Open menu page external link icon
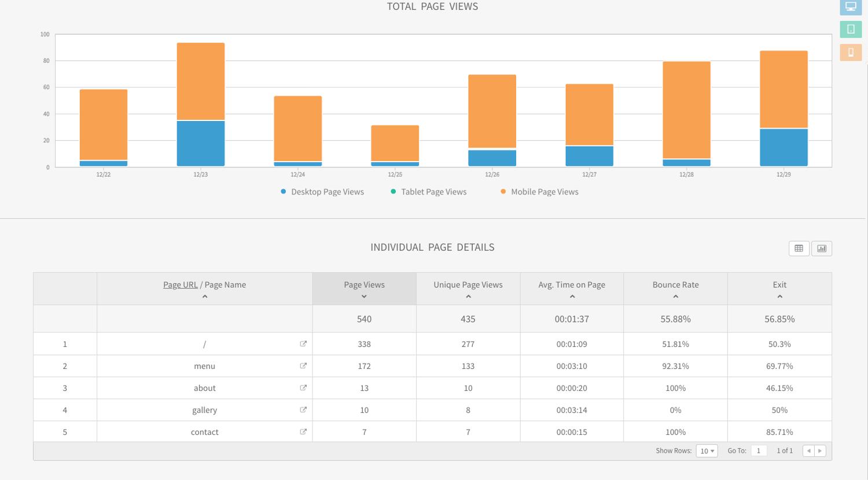Viewport: 868px width, 480px height. 303,366
